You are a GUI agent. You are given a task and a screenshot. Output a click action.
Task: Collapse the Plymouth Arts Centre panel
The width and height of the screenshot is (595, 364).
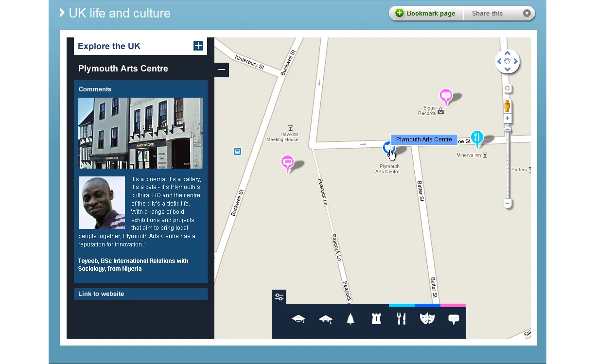click(222, 69)
